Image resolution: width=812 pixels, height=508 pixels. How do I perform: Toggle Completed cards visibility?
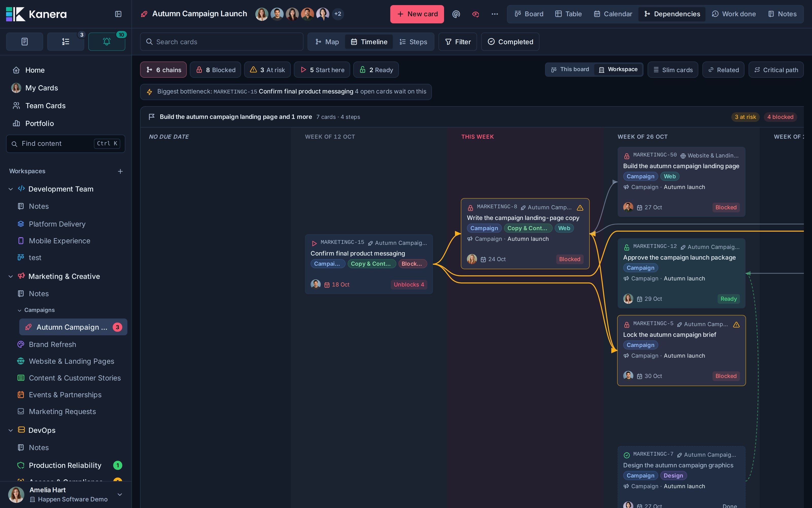(x=510, y=42)
